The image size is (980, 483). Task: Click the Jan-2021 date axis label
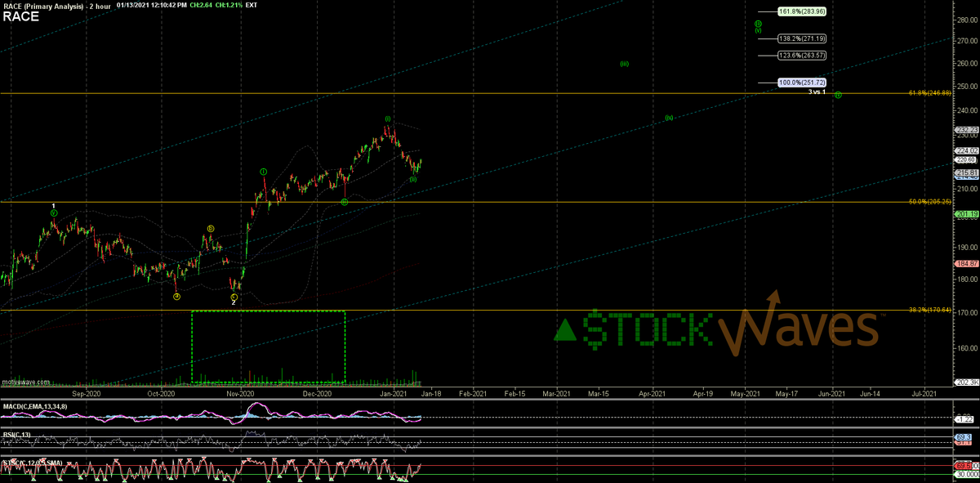tap(395, 393)
